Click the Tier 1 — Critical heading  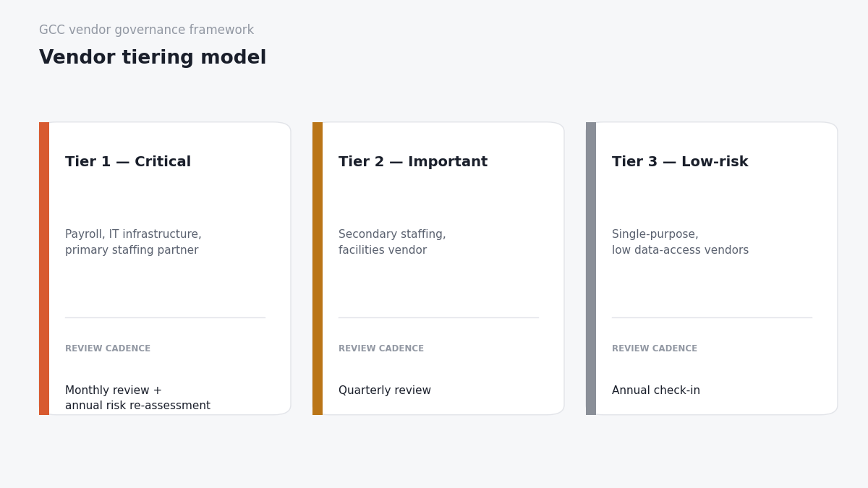128,162
